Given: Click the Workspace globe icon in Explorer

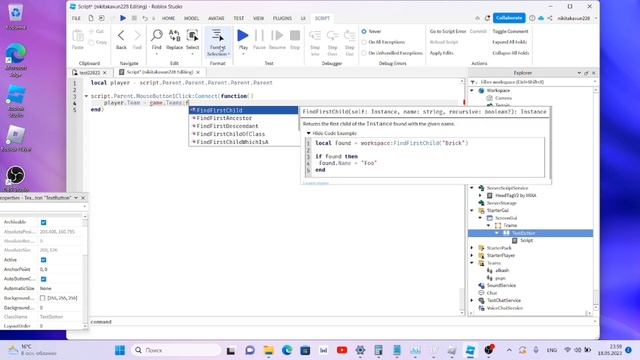Looking at the screenshot, I should [x=481, y=91].
